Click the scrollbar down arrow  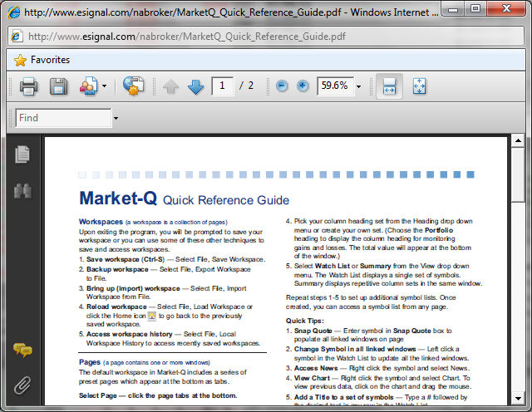coord(518,398)
